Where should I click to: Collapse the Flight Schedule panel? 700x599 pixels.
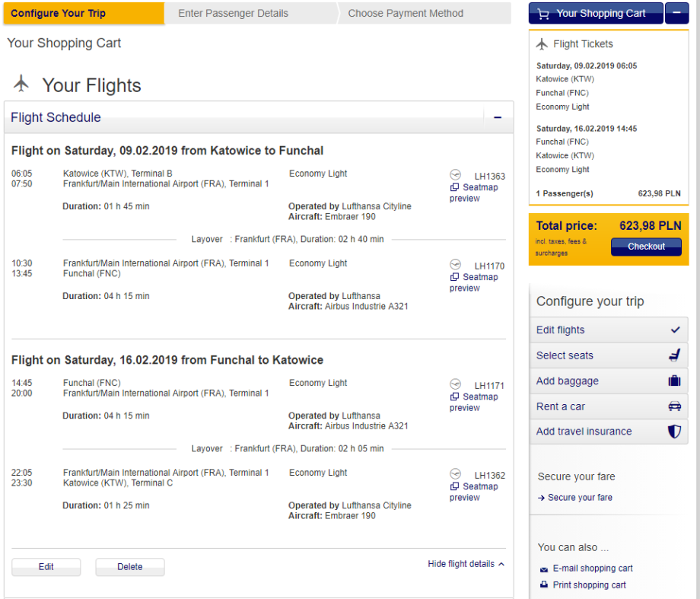(498, 118)
